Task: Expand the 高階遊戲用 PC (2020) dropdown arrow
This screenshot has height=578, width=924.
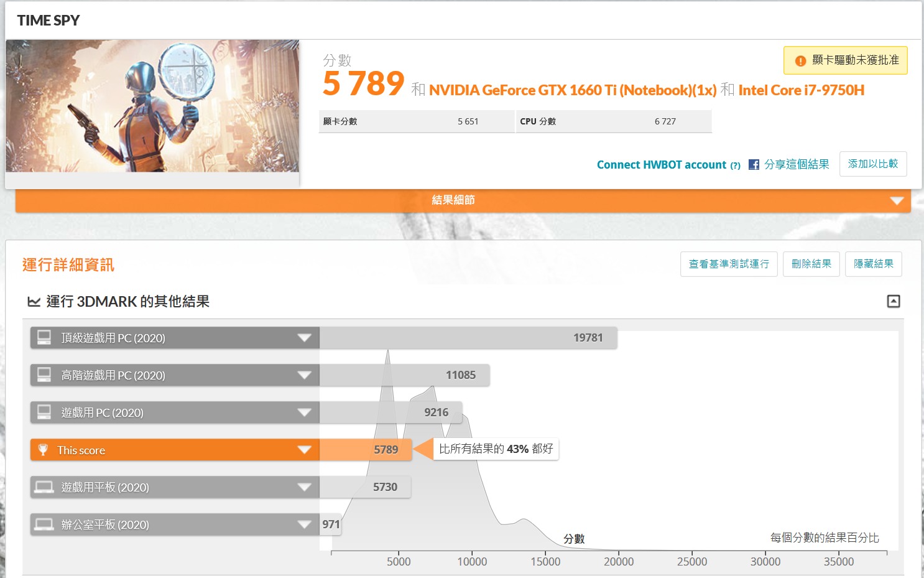Action: click(304, 375)
